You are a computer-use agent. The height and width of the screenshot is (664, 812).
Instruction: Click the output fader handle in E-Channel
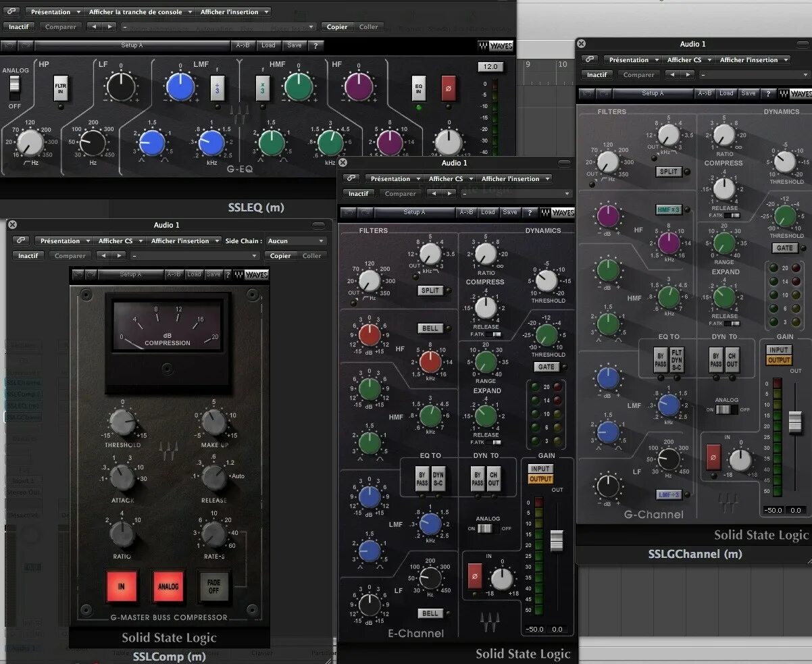(x=557, y=540)
